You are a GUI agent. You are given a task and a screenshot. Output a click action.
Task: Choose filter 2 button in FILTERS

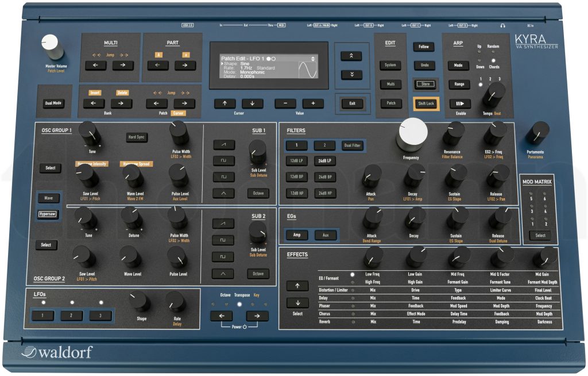[325, 145]
